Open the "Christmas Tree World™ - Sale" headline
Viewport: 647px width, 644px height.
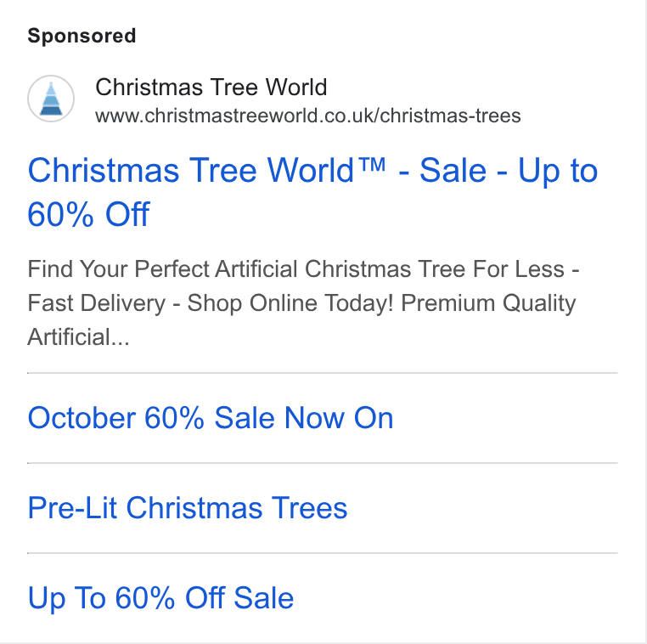tap(312, 192)
